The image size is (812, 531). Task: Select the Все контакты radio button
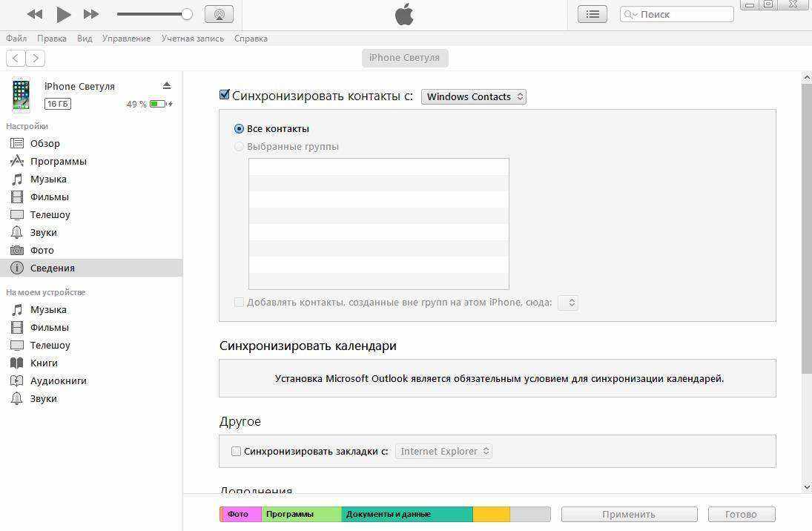pyautogui.click(x=239, y=128)
